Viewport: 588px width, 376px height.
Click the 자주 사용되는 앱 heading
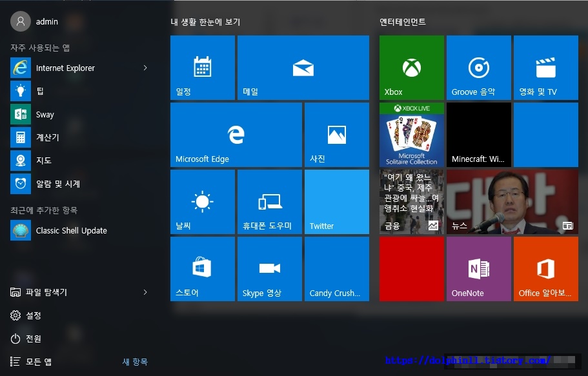40,48
